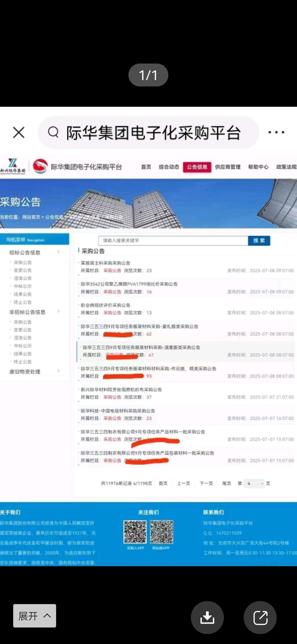Close the image viewer with X icon
This screenshot has height=644, width=297.
click(x=19, y=132)
